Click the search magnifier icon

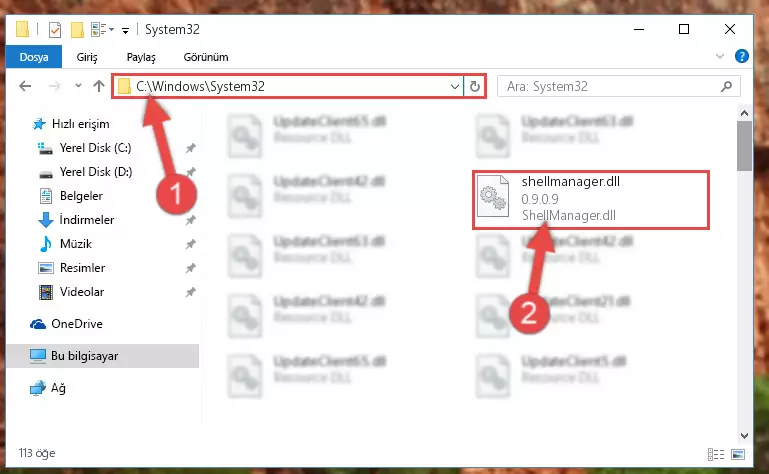[x=726, y=87]
